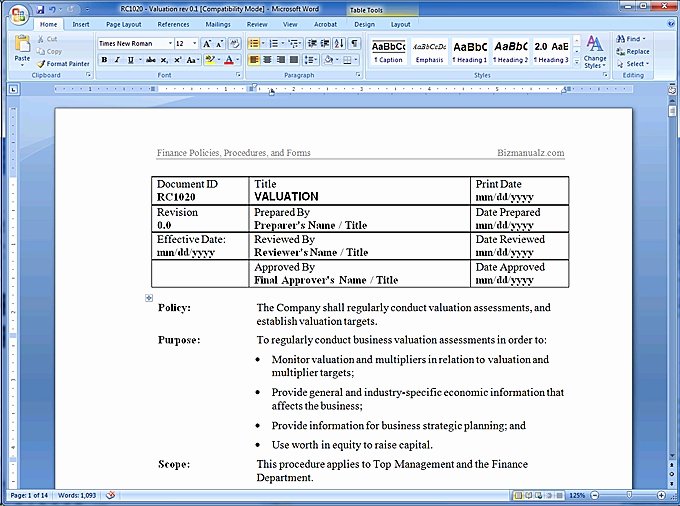
Task: Open the font name dropdown
Action: (x=170, y=43)
